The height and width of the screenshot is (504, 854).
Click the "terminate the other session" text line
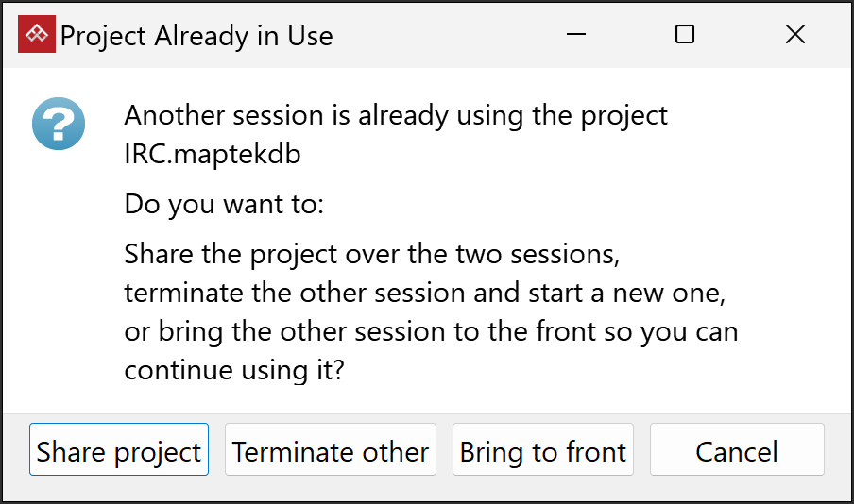pos(424,293)
